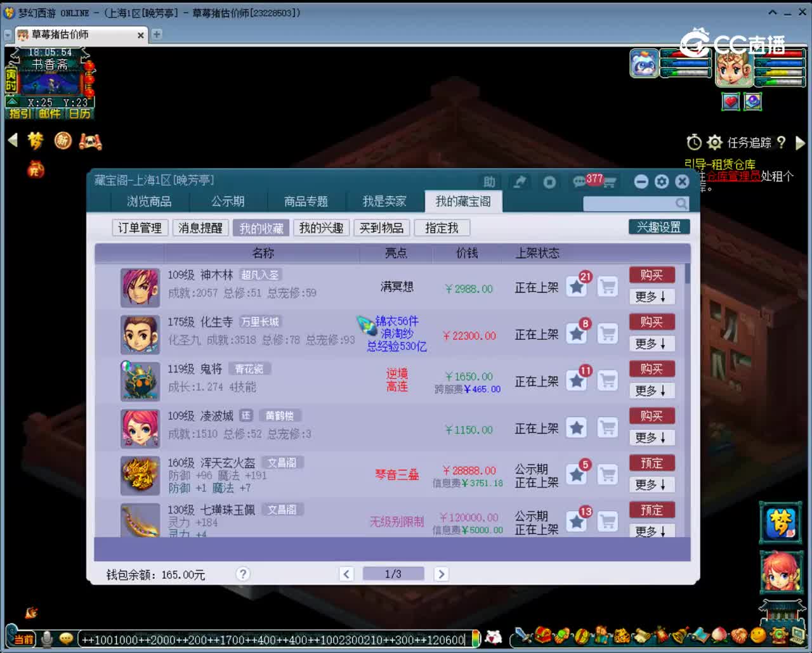Open 更多 dropdown for 109级 凌波城
Screen dimensions: 812x653
pos(652,437)
